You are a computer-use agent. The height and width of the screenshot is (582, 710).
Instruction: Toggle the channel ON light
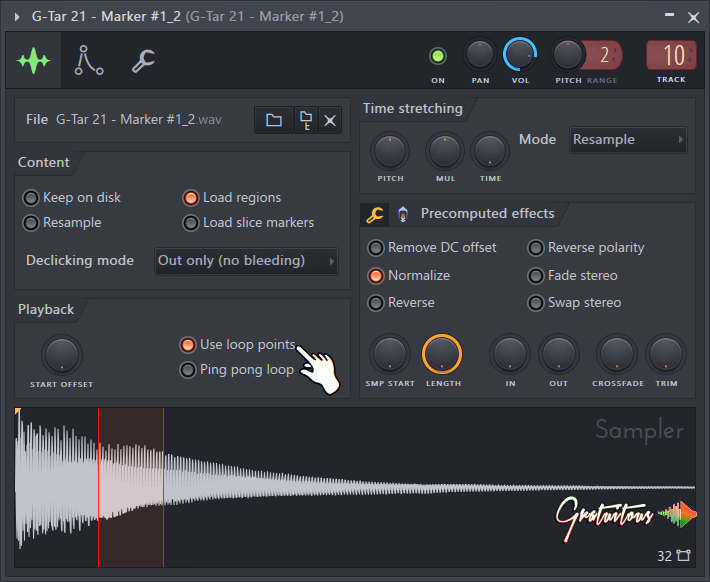point(438,56)
